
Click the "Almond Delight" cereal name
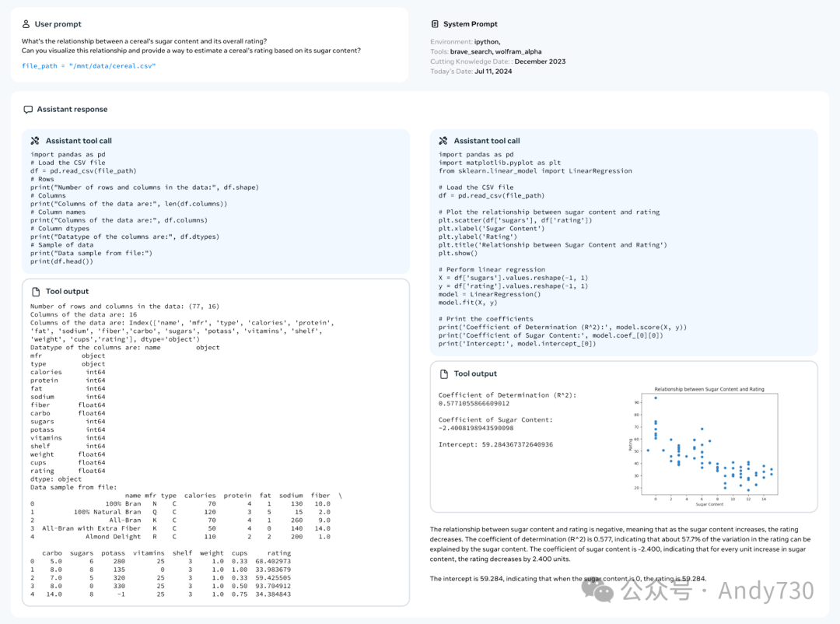pyautogui.click(x=113, y=537)
